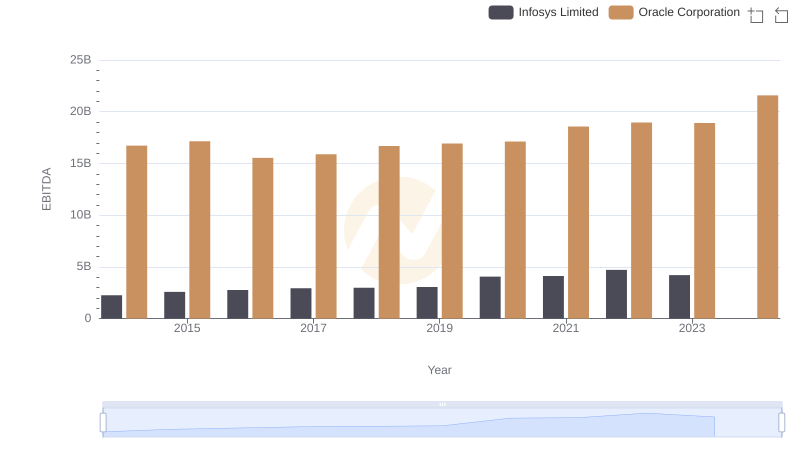Image resolution: width=800 pixels, height=461 pixels.
Task: Click the area zoom tool icon
Action: pos(756,15)
